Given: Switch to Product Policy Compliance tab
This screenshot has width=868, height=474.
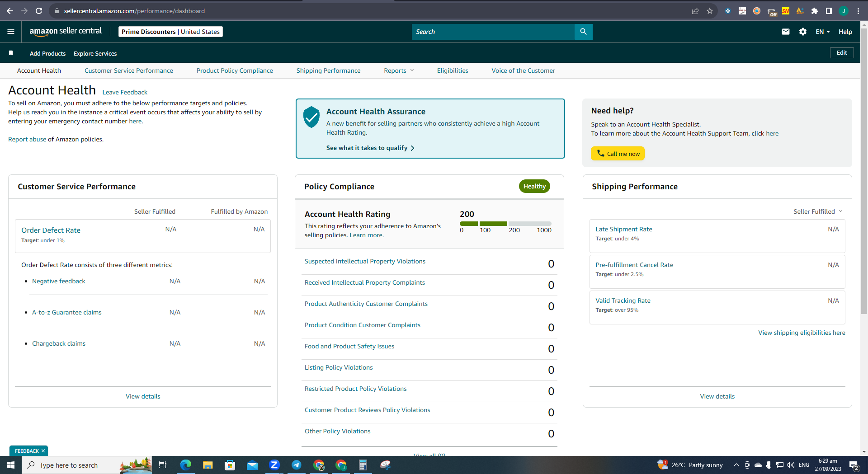Looking at the screenshot, I should coord(235,70).
